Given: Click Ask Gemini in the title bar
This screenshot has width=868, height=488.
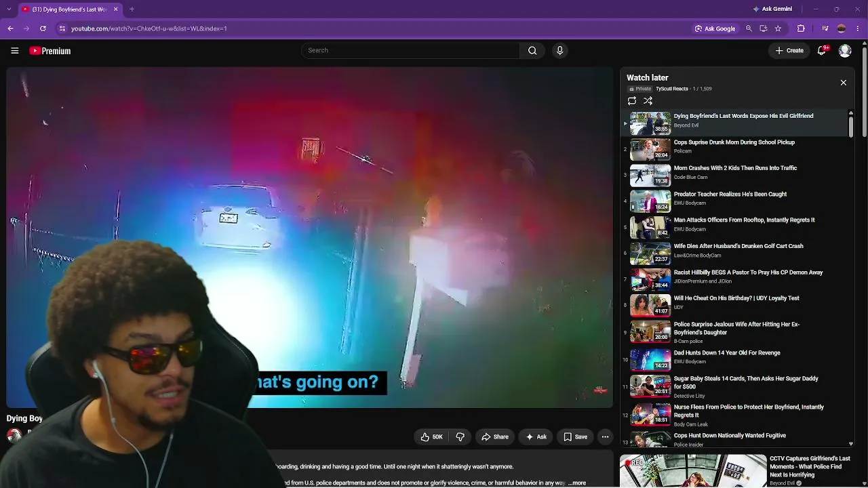Looking at the screenshot, I should click(x=772, y=9).
